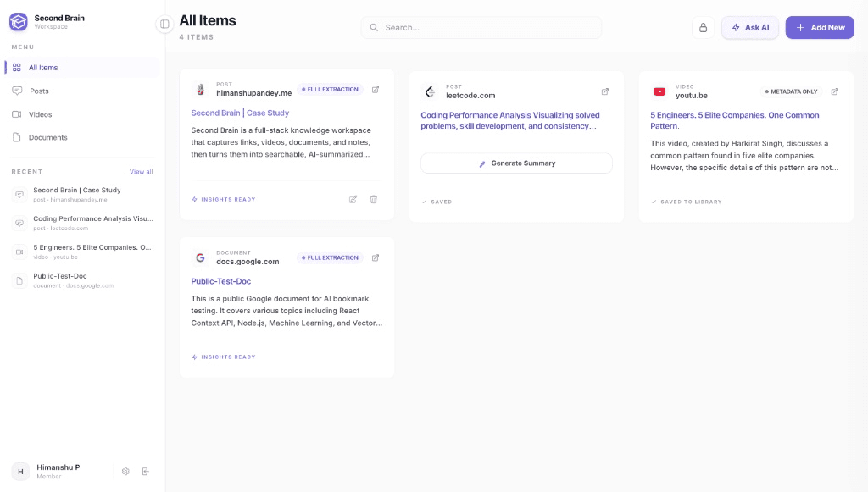The width and height of the screenshot is (868, 492).
Task: Open recent item Second Brain | Case Study
Action: pos(82,194)
